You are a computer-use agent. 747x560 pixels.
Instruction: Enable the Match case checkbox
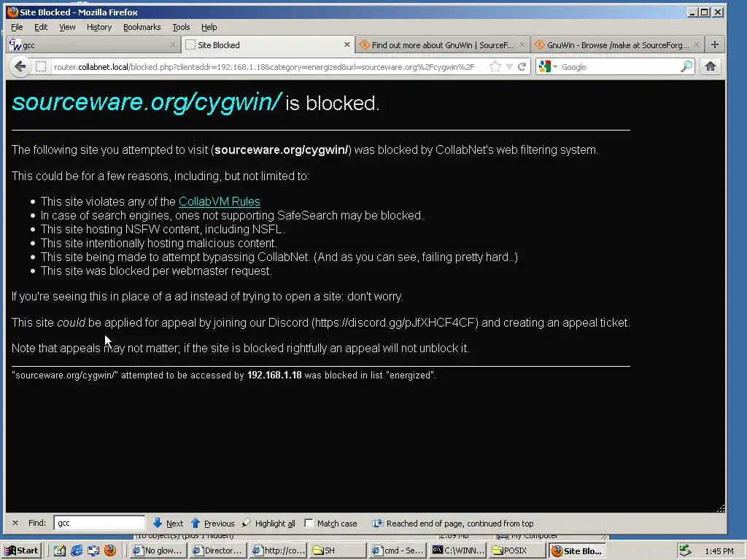click(309, 523)
